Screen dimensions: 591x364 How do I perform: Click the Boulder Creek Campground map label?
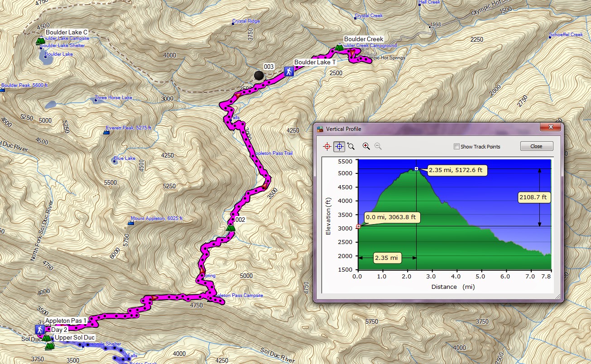point(368,46)
